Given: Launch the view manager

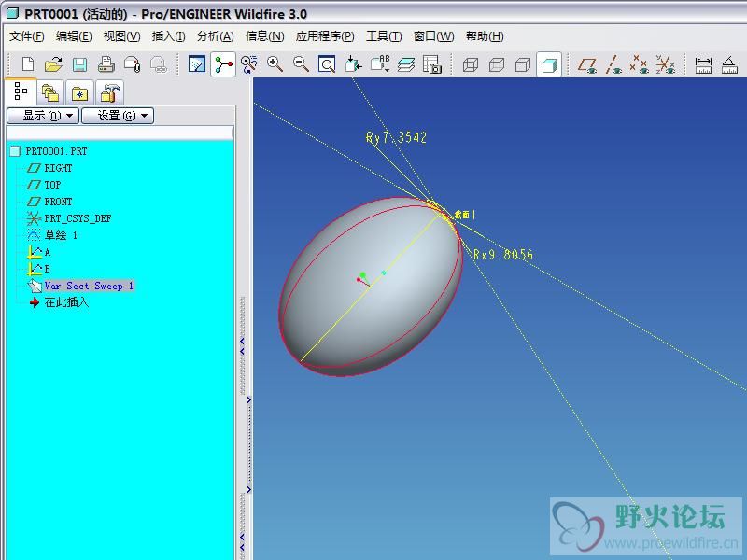Looking at the screenshot, I should pyautogui.click(x=432, y=63).
